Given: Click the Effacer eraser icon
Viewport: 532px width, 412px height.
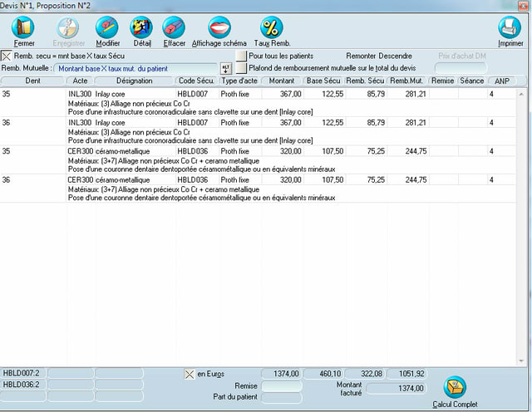Looking at the screenshot, I should point(174,28).
